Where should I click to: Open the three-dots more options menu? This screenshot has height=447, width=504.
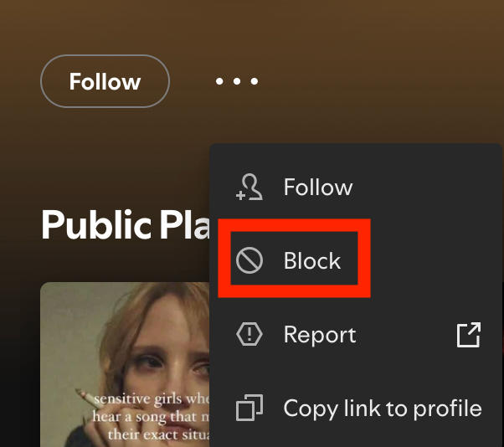click(x=237, y=82)
